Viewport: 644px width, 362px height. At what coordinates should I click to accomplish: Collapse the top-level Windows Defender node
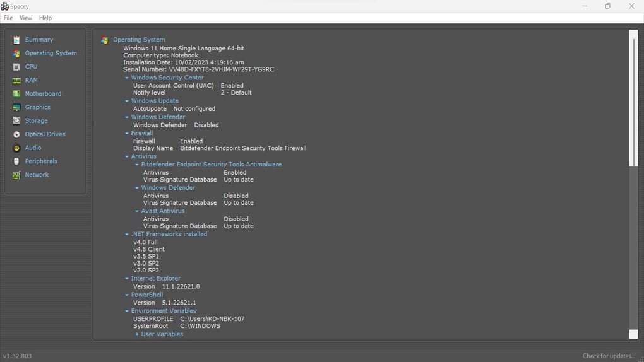coord(127,117)
